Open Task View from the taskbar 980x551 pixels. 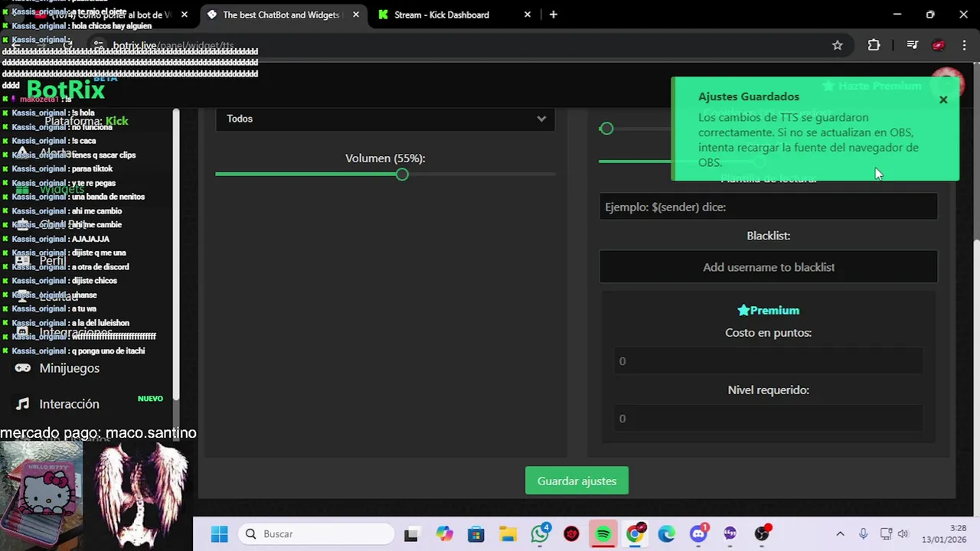(411, 534)
